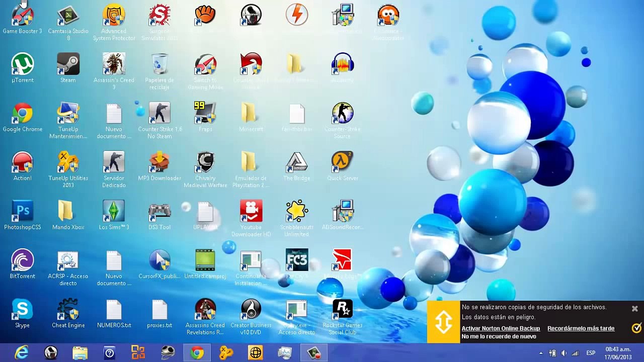Open the orange Office taskbar icon
This screenshot has height=362, width=644.
138,353
